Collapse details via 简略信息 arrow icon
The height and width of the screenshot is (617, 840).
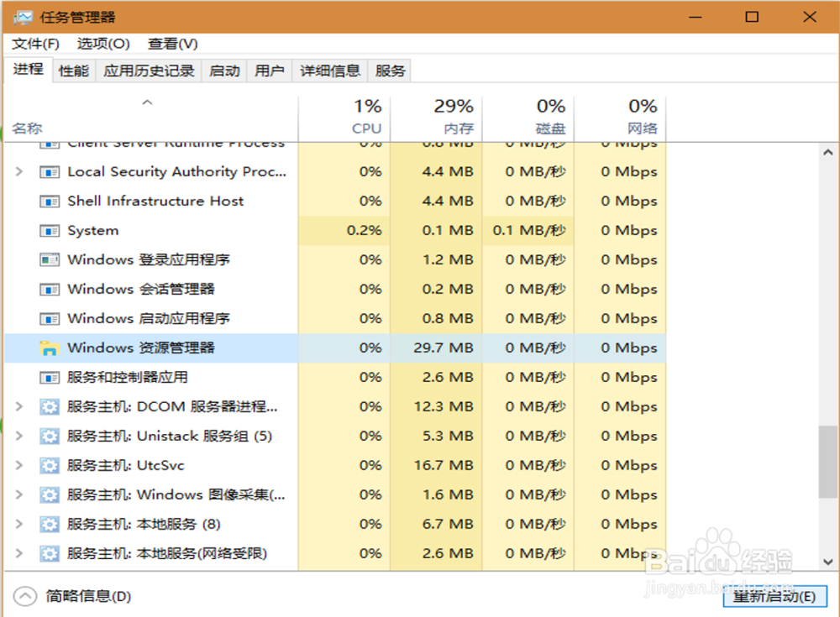(x=24, y=596)
